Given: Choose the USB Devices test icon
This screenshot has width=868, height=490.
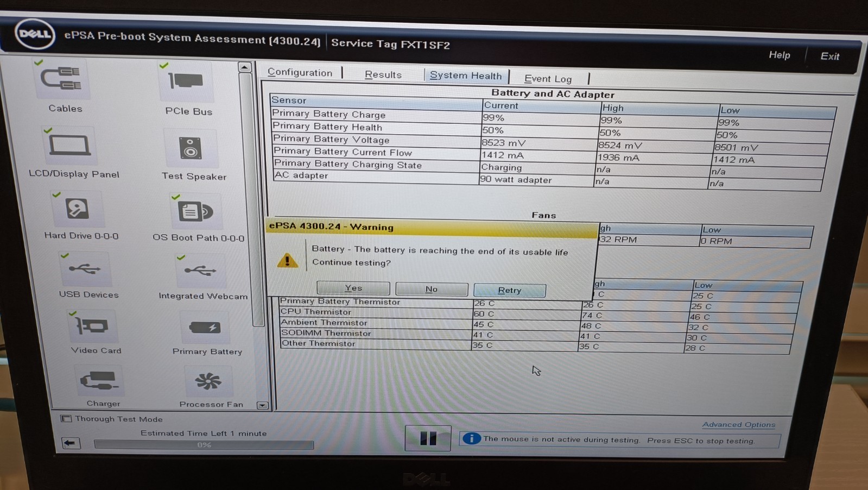Looking at the screenshot, I should coord(85,269).
